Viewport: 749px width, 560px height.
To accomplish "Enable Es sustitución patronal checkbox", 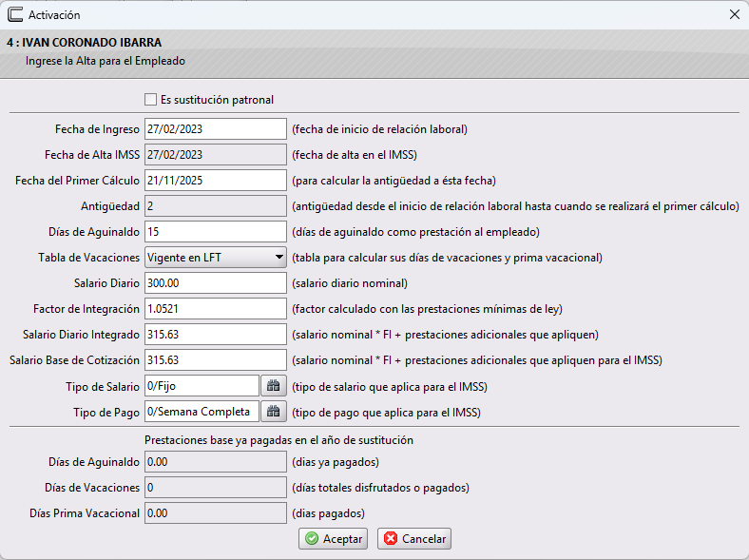I will point(150,100).
